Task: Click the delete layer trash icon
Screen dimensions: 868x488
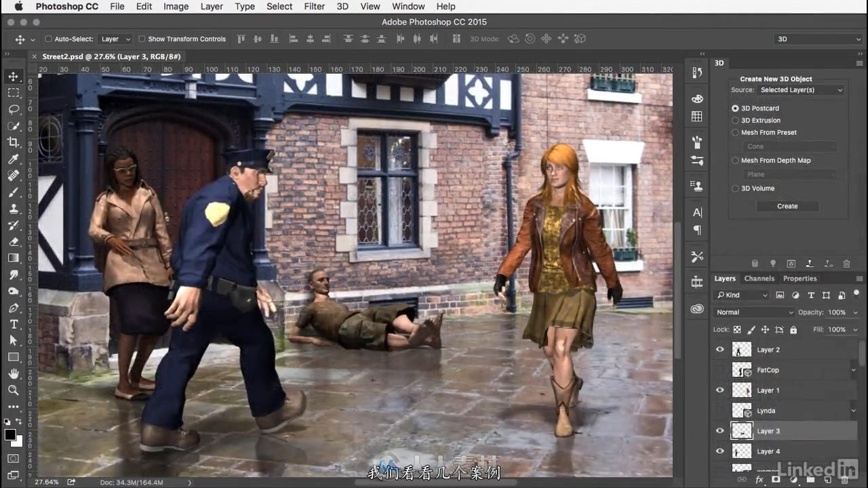Action: 845,480
